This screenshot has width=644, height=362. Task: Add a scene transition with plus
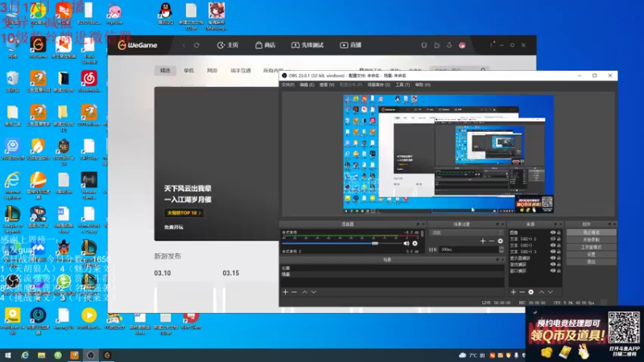point(483,241)
